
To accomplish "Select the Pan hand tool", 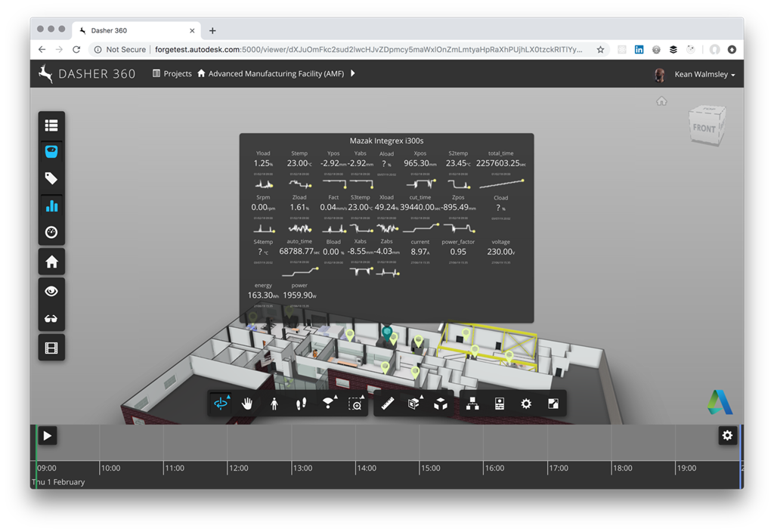I will click(247, 404).
